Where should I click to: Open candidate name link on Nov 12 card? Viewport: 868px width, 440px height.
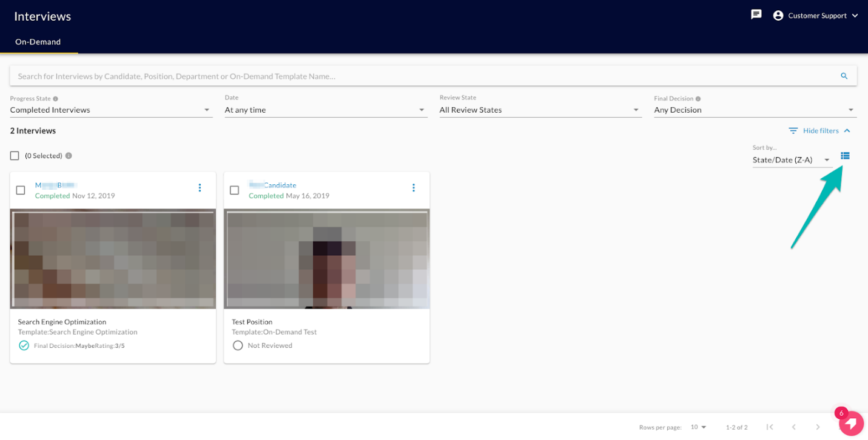point(56,185)
